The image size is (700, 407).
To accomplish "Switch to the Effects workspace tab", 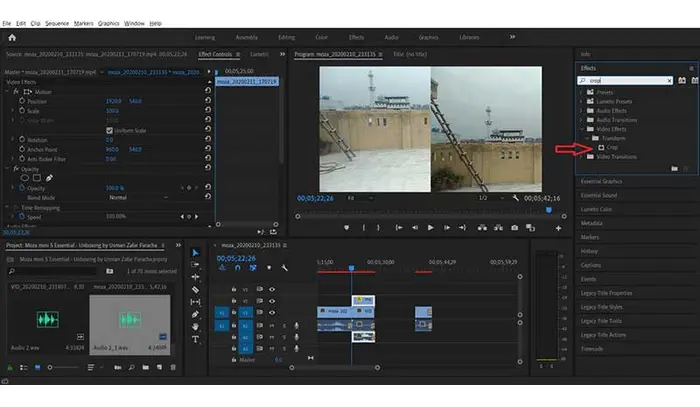I will [x=356, y=37].
